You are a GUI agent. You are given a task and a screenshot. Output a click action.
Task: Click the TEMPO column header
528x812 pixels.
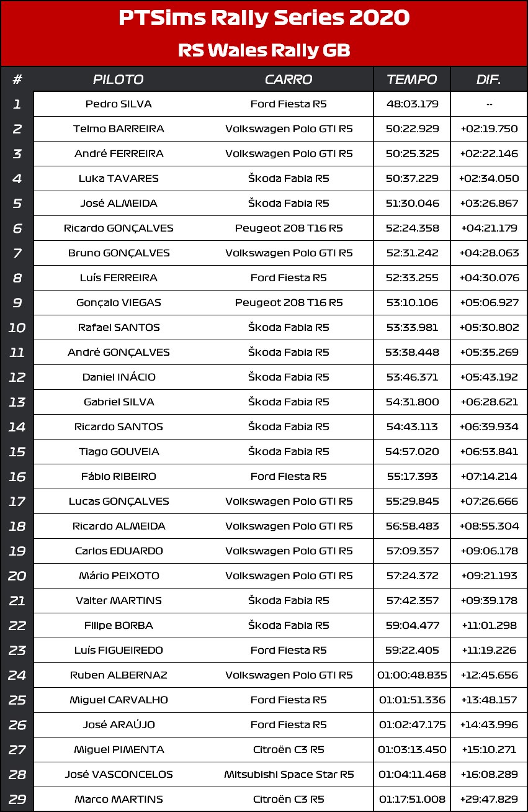tap(412, 79)
